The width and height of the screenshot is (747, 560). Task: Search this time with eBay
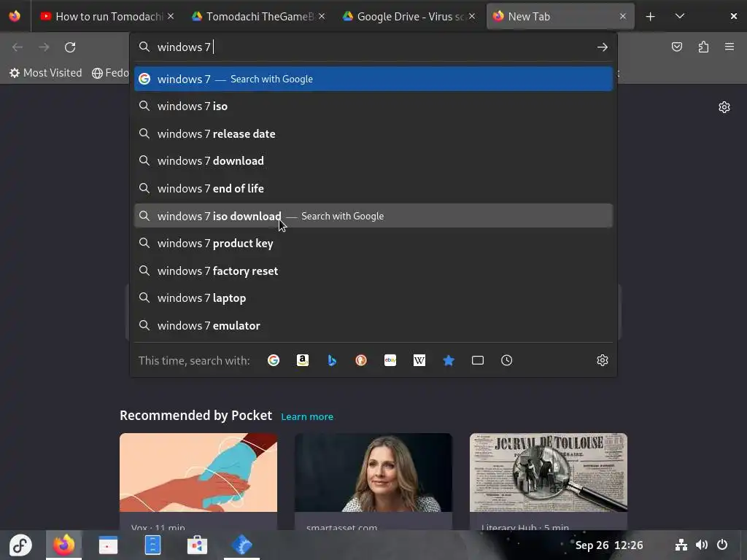390,360
